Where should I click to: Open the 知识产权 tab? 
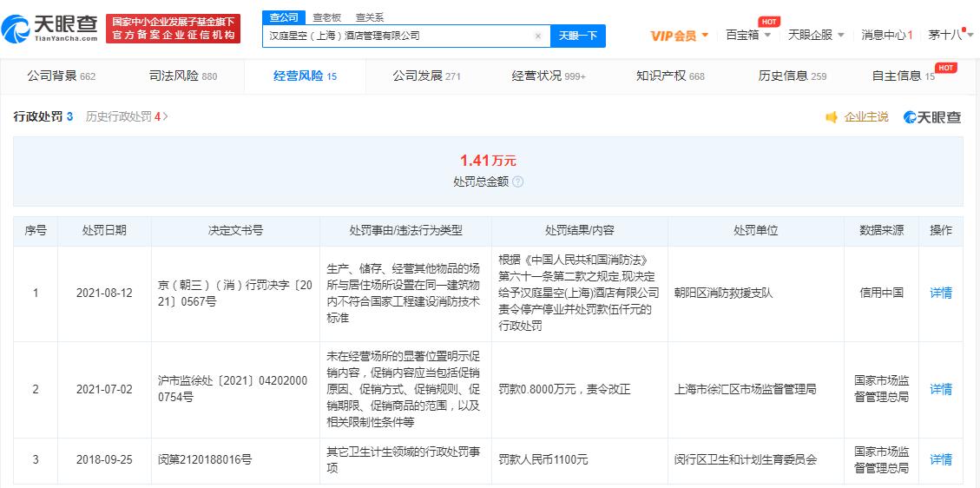670,76
